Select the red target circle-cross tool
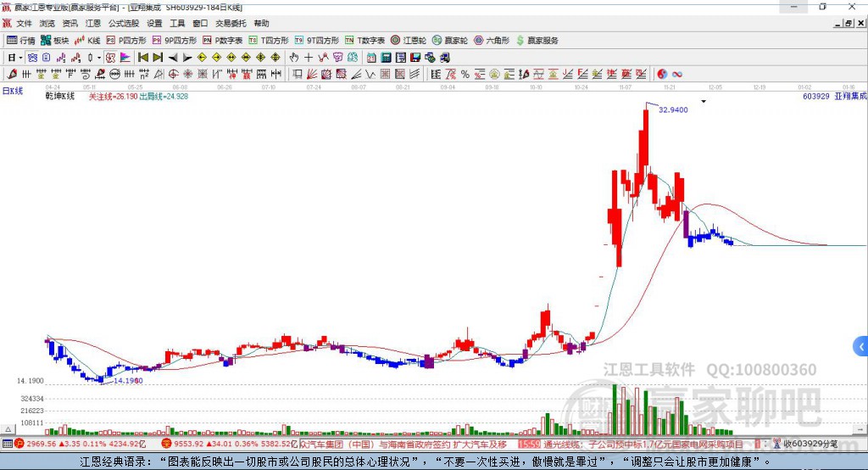The image size is (868, 470). 173,75
